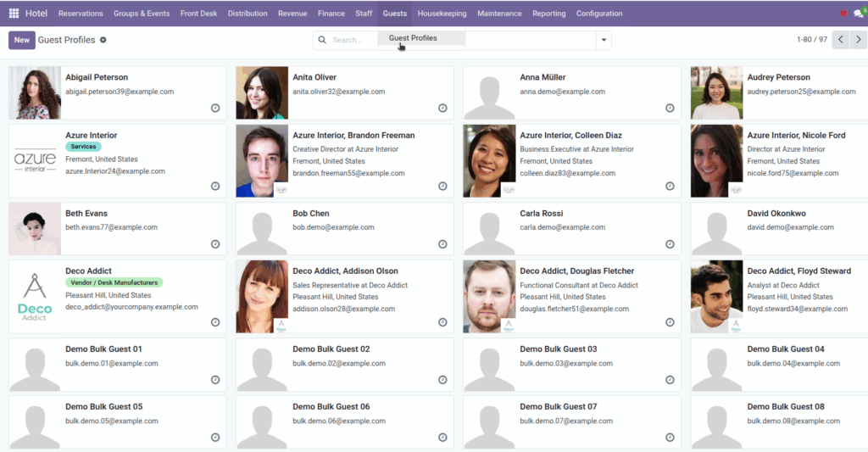868x452 pixels.
Task: Click bob.demo@example.com email text
Action: pyautogui.click(x=333, y=227)
